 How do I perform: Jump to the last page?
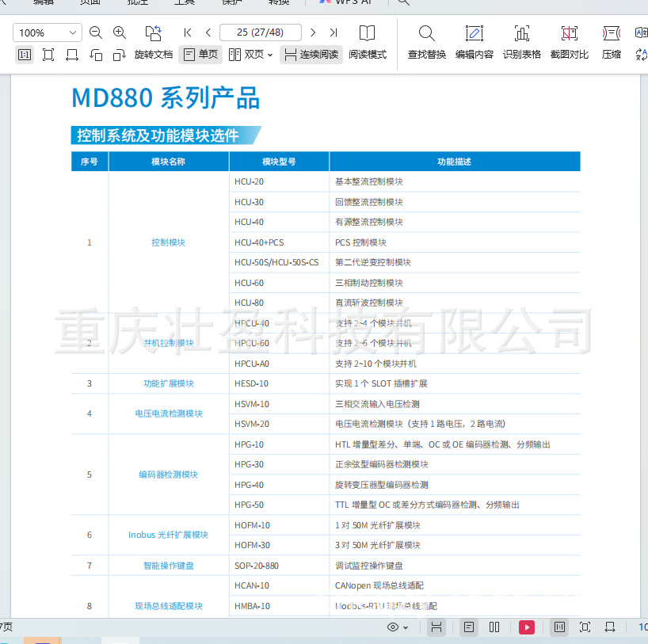pos(334,32)
